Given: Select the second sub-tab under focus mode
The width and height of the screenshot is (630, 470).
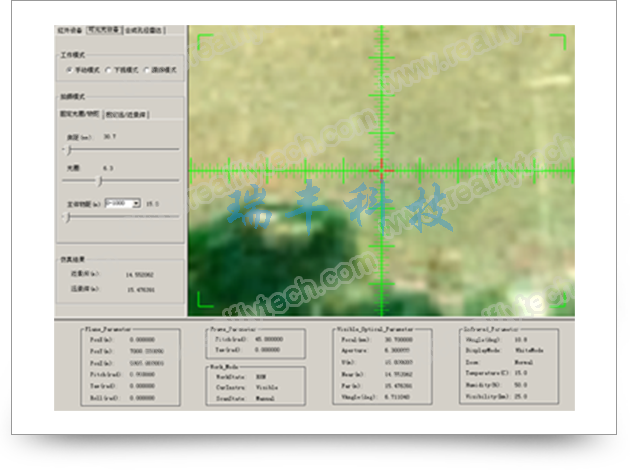Looking at the screenshot, I should (126, 114).
